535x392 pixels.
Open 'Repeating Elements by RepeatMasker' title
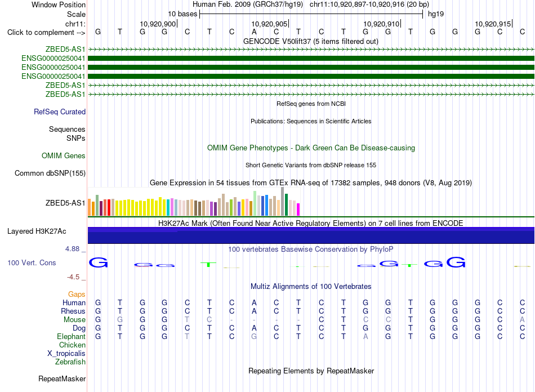[x=311, y=371]
